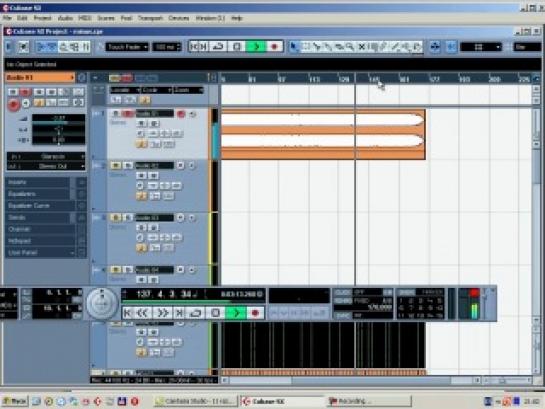Click the horizontal zoom slider at bottom right

(503, 381)
